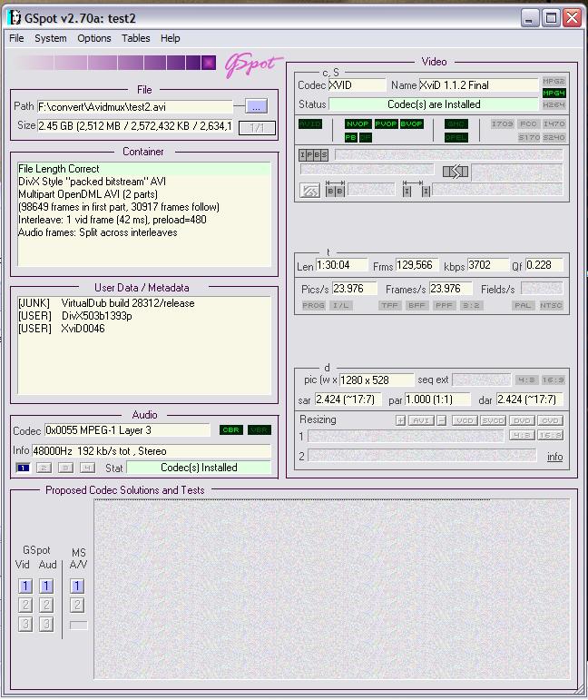Click the PROG scan indicator

pyautogui.click(x=313, y=305)
